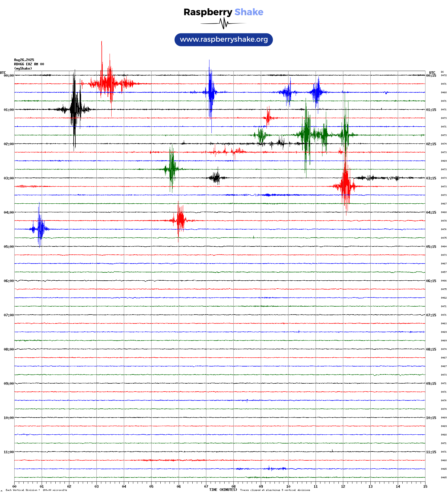Image resolution: width=448 pixels, height=494 pixels.
Task: Click the Raspberry Shake logo title
Action: click(x=223, y=12)
